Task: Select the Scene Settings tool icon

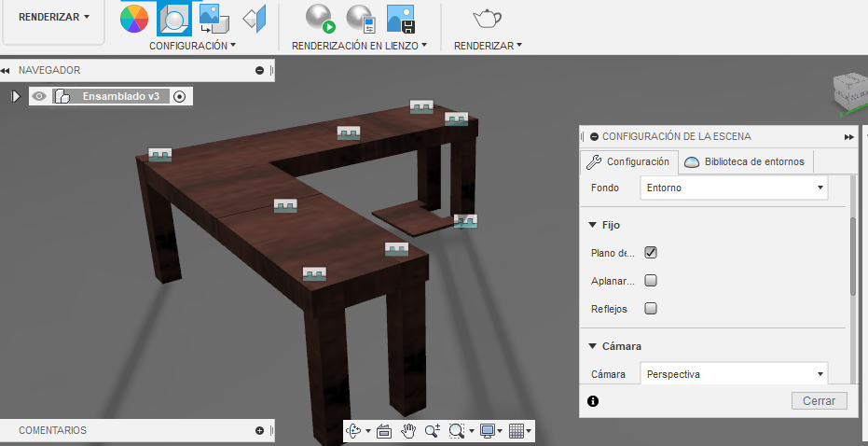Action: pyautogui.click(x=173, y=19)
